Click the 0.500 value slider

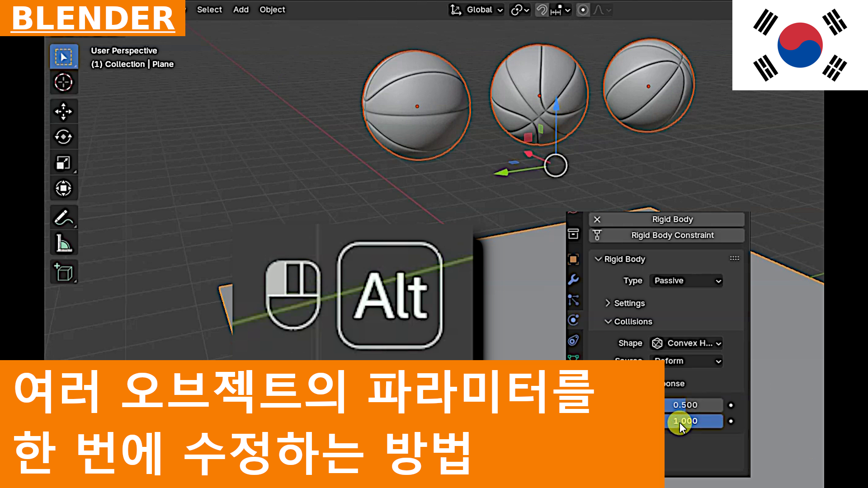(x=693, y=405)
